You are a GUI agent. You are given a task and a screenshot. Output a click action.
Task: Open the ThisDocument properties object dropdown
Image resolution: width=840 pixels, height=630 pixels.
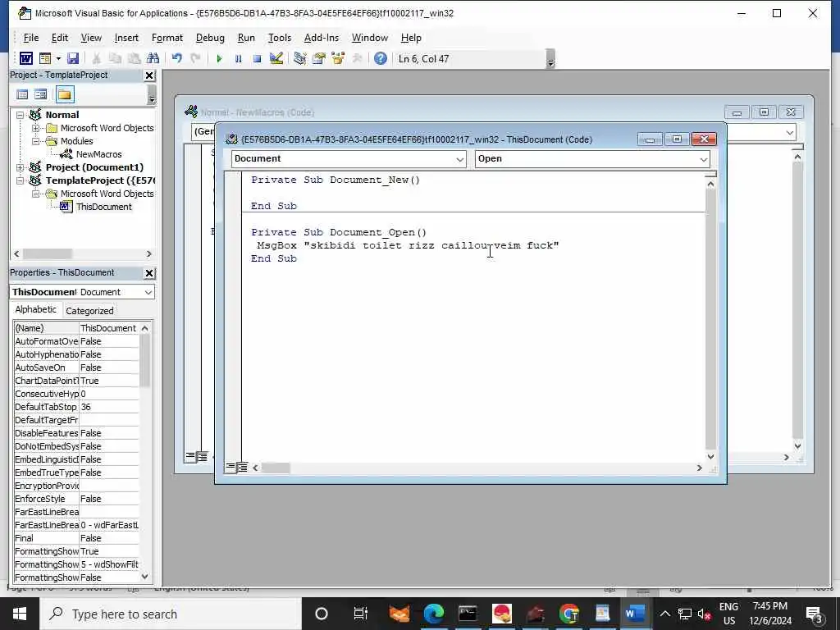[x=148, y=292]
